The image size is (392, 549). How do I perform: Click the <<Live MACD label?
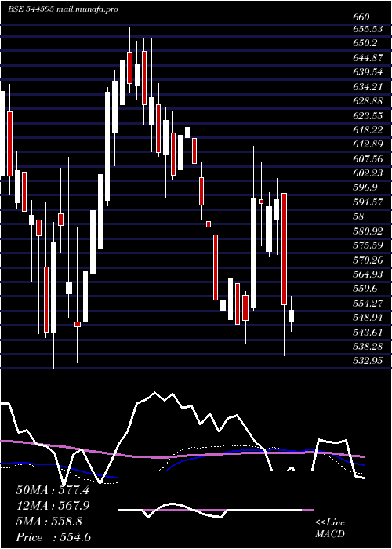(330, 528)
